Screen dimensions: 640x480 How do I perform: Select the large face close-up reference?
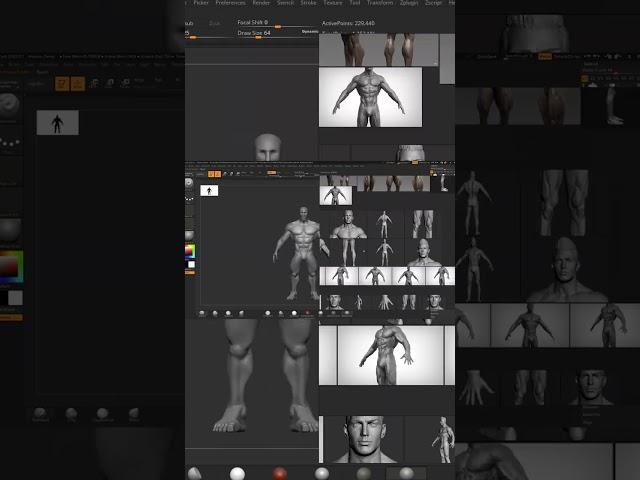365,439
